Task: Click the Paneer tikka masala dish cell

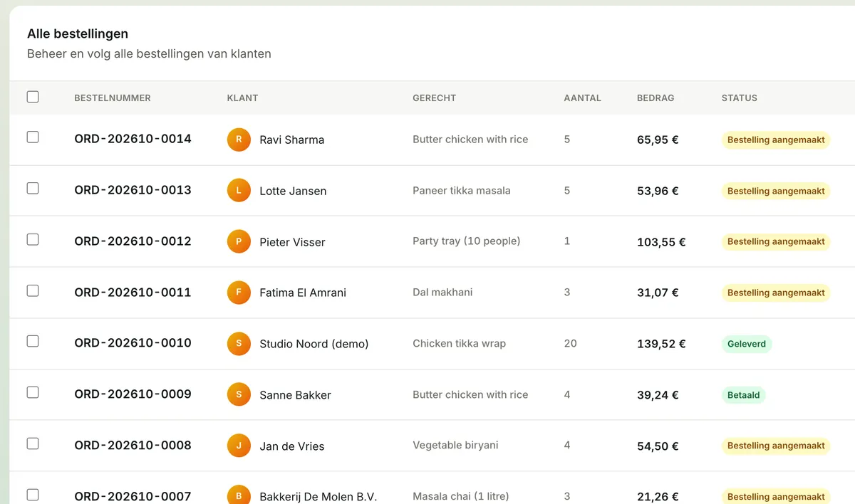Action: [462, 191]
